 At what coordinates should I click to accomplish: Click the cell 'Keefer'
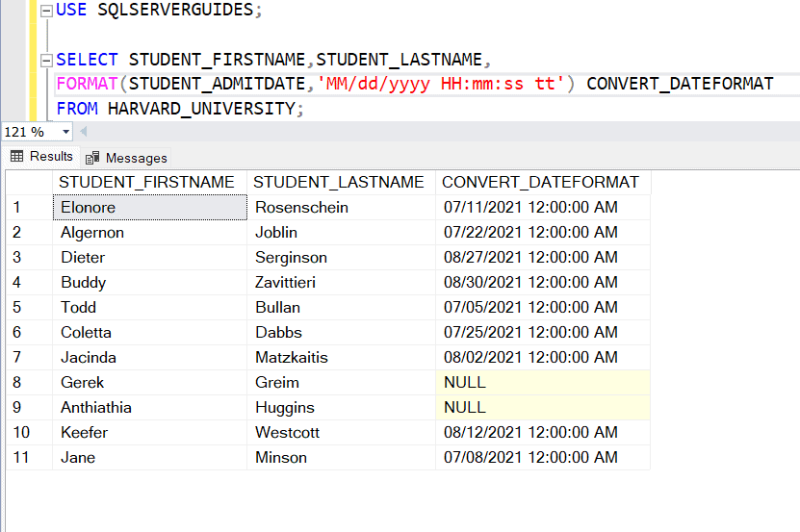[x=150, y=432]
